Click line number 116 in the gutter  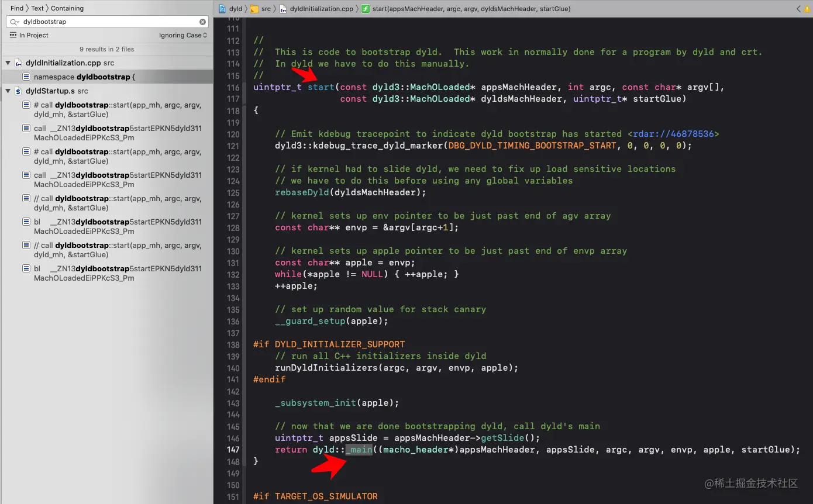233,87
